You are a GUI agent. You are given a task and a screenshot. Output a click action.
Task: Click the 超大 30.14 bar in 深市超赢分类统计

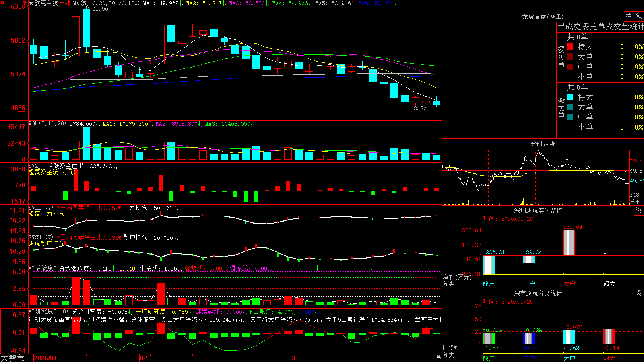609,336
